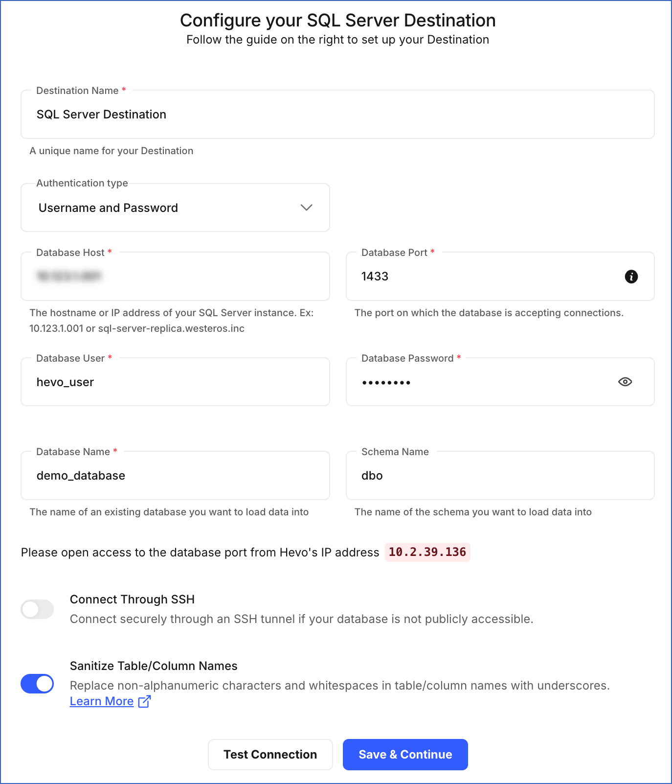The image size is (672, 784).
Task: Select the Hevo IP address 10.2.39.136
Action: (427, 552)
